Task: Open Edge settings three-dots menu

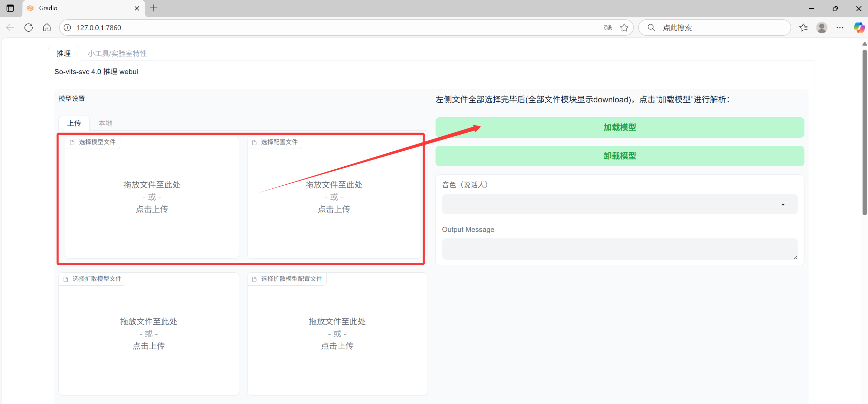Action: 840,28
